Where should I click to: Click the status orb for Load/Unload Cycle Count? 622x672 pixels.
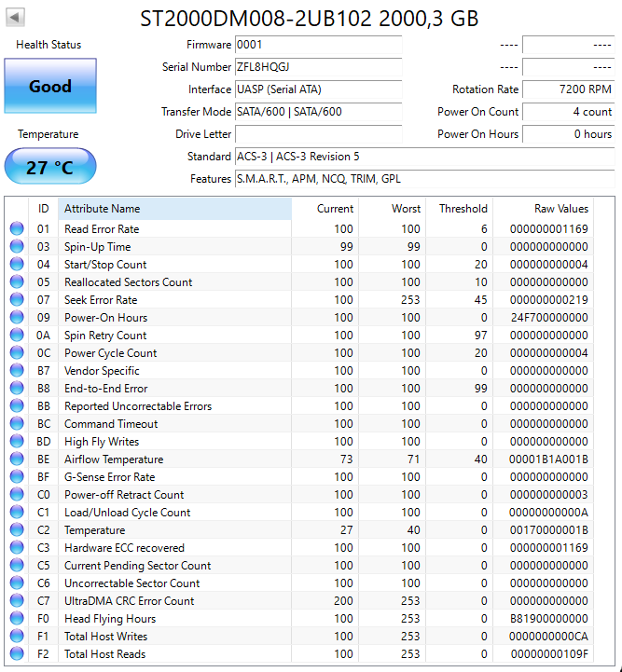click(x=17, y=512)
